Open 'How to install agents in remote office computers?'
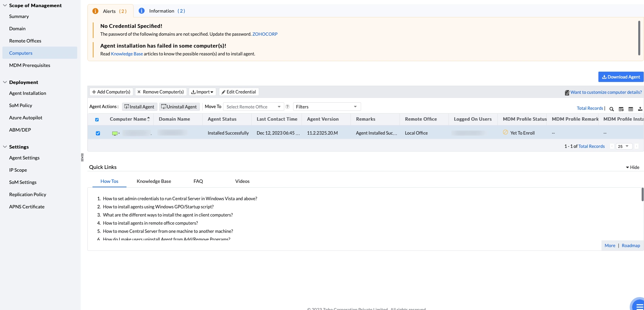Image resolution: width=644 pixels, height=310 pixels. tap(150, 223)
